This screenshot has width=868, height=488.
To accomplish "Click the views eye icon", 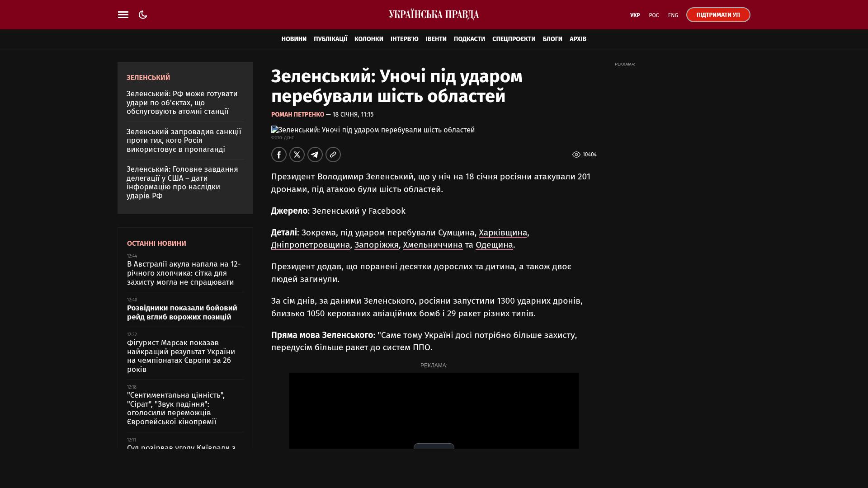I will tap(576, 155).
